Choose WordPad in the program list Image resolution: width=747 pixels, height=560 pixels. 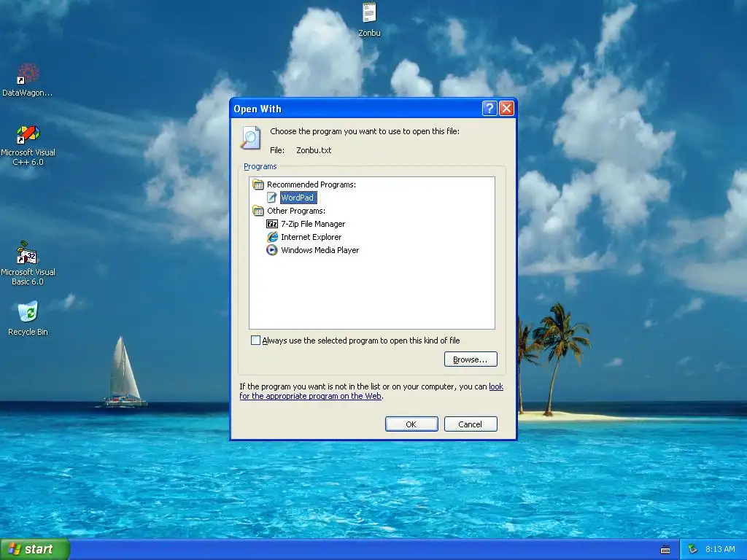coord(298,198)
